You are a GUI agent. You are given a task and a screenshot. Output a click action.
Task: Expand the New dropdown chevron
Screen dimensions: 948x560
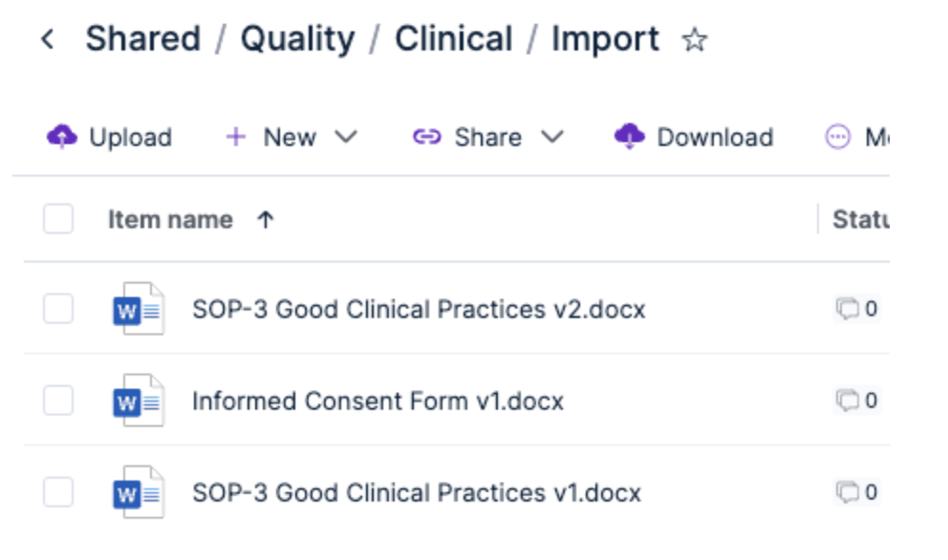click(346, 137)
